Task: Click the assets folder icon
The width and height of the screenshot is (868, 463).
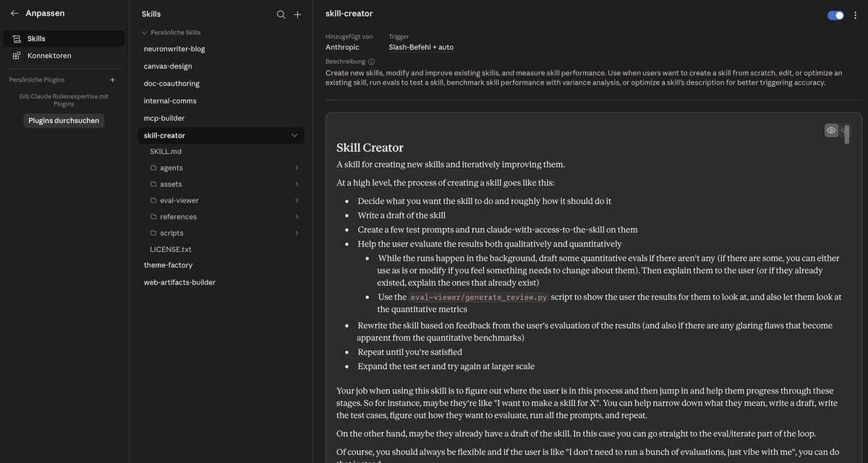Action: coord(153,184)
